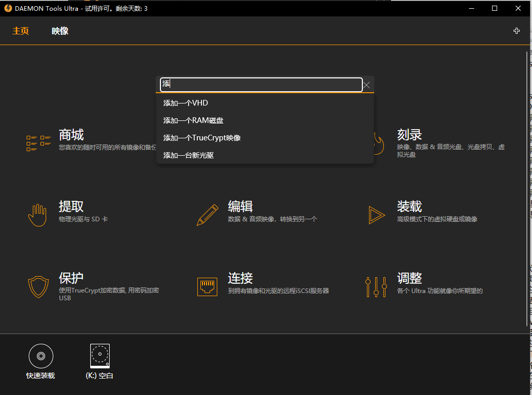Clear the search with the X button
This screenshot has width=532, height=395.
[366, 85]
